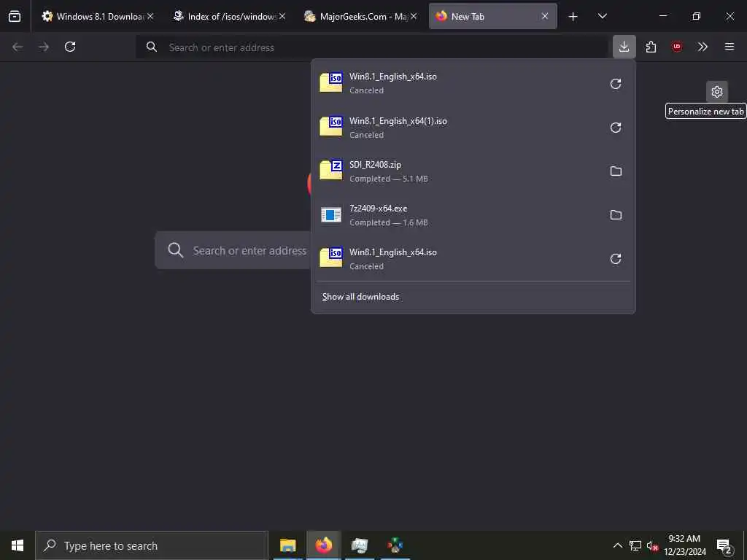Open the Windows Start menu
The image size is (747, 560).
18,545
